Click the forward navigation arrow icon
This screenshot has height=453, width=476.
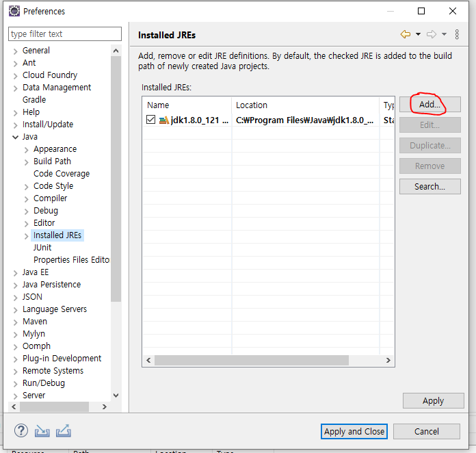click(432, 34)
